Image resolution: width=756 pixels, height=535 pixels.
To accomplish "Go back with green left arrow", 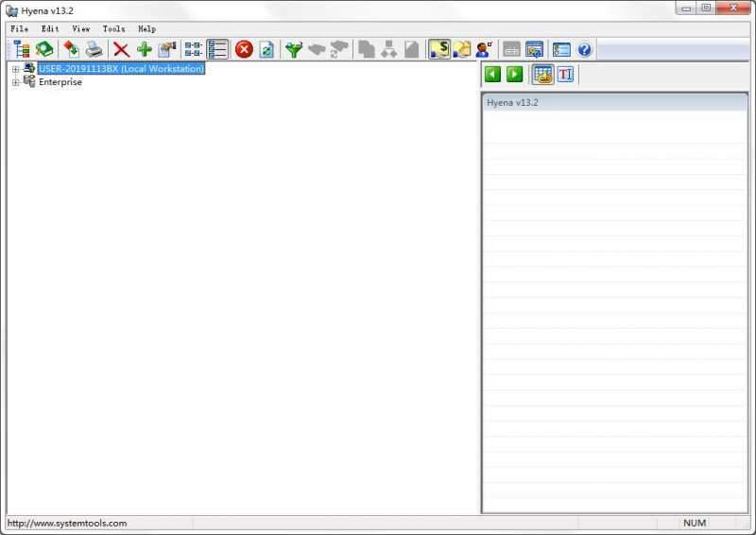I will (x=492, y=75).
